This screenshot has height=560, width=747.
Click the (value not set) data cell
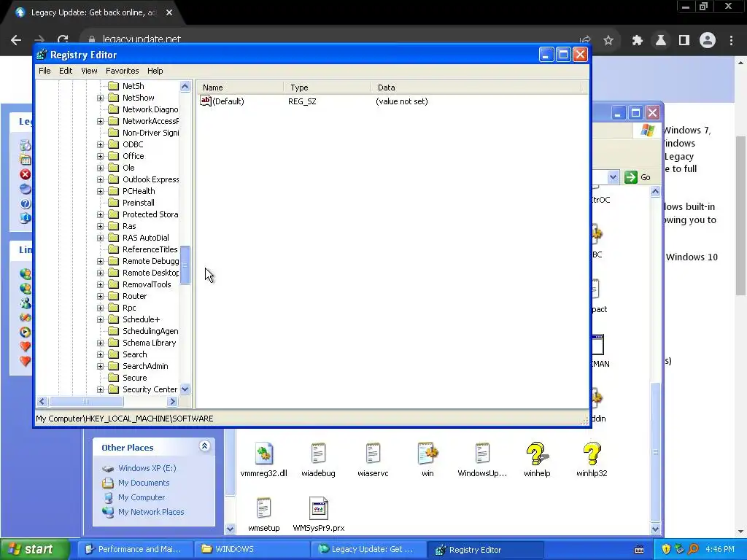402,101
